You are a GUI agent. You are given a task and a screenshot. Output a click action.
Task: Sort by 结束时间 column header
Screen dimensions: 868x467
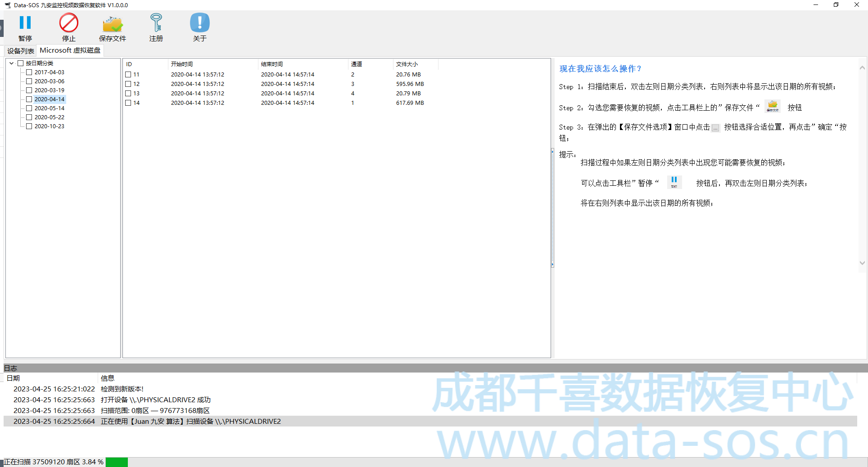tap(303, 64)
